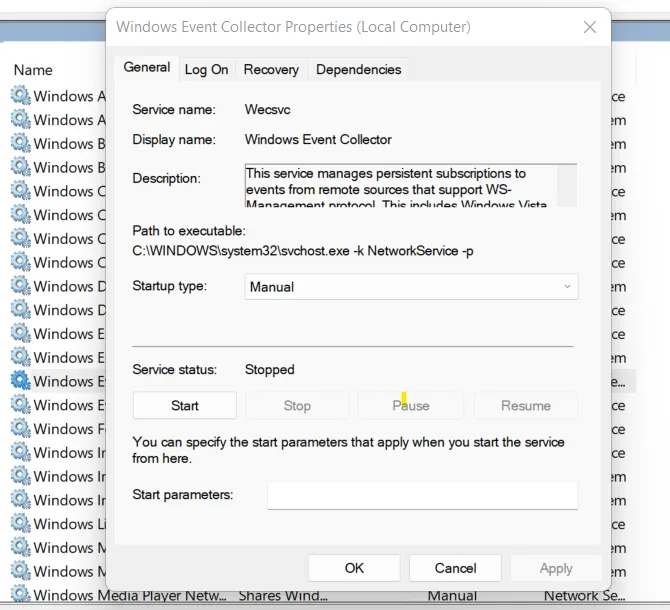Click the Startup type label
The image size is (670, 610).
click(170, 285)
